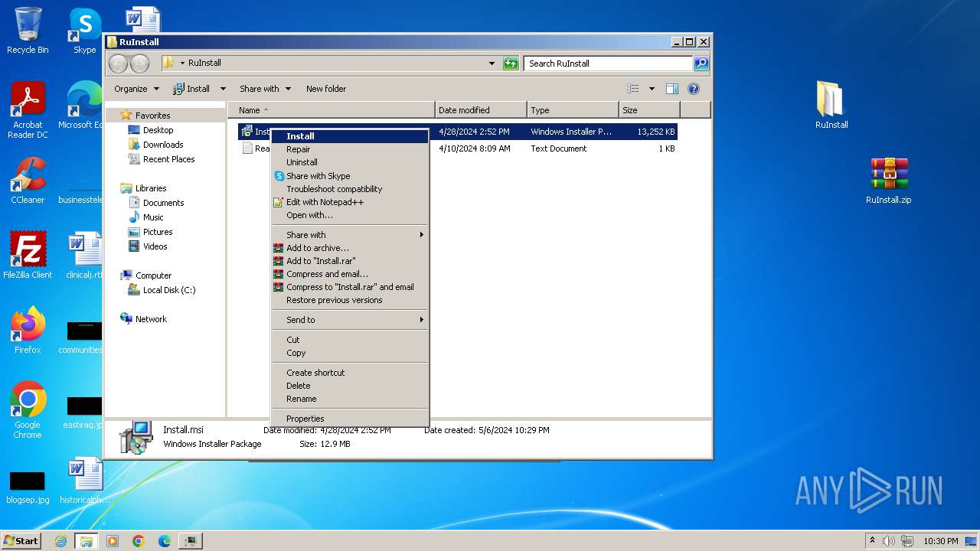
Task: Open Properties from the context menu
Action: (x=350, y=419)
